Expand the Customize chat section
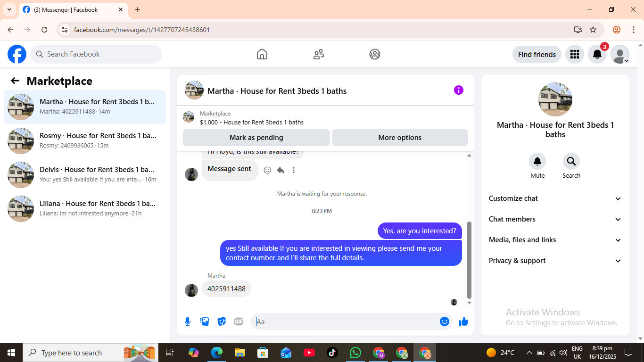 [x=555, y=198]
